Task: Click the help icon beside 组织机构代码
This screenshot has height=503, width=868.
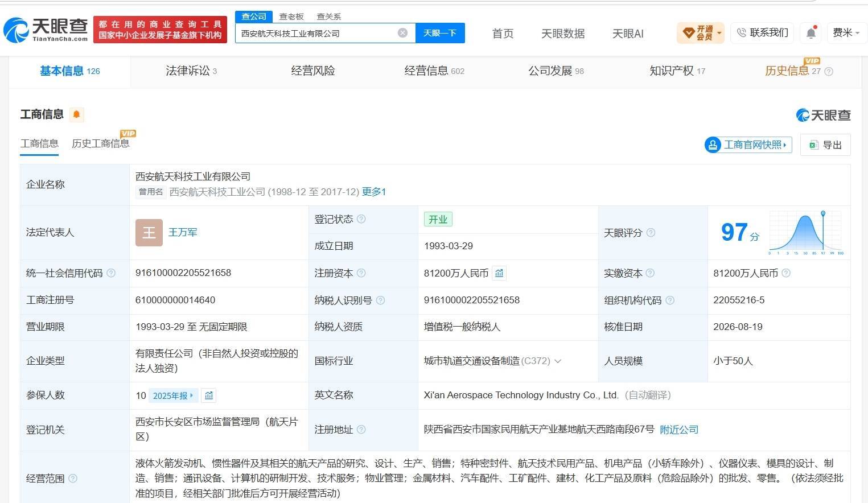Action: tap(670, 300)
